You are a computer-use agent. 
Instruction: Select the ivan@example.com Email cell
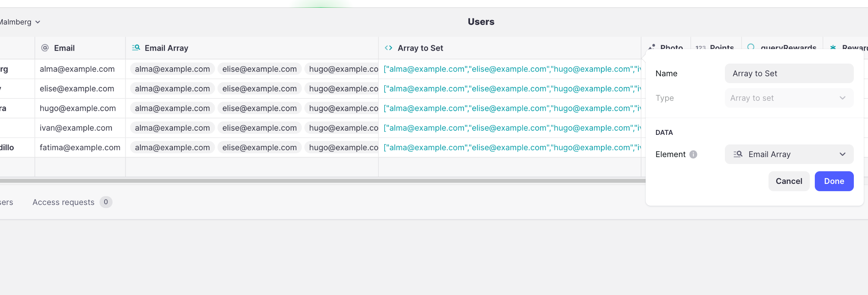(x=76, y=128)
